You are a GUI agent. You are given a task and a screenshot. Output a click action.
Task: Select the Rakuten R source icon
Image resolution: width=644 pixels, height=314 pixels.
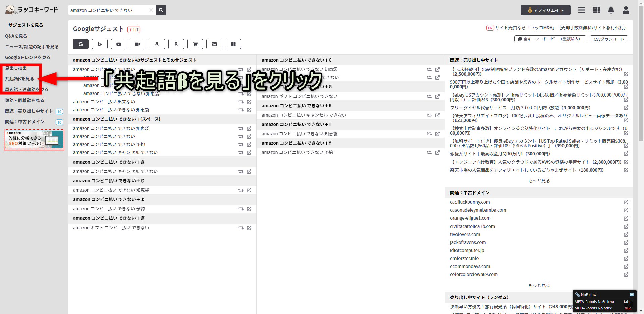176,44
